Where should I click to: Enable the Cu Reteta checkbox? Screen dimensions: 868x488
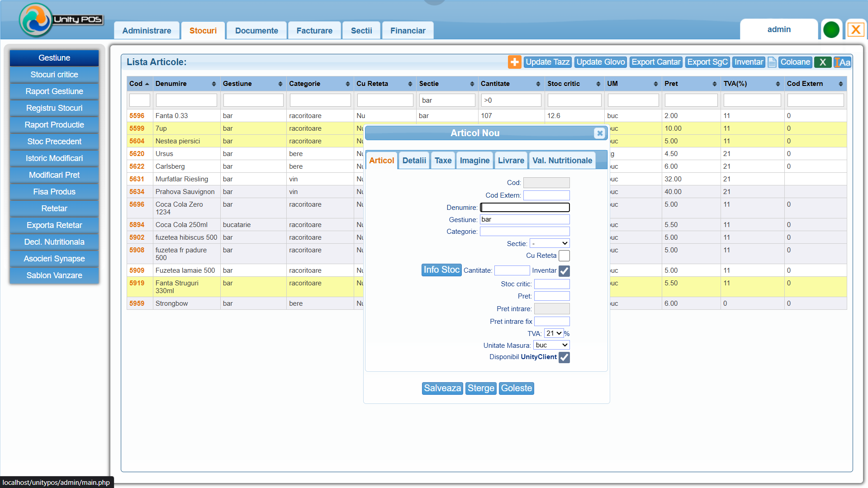564,256
